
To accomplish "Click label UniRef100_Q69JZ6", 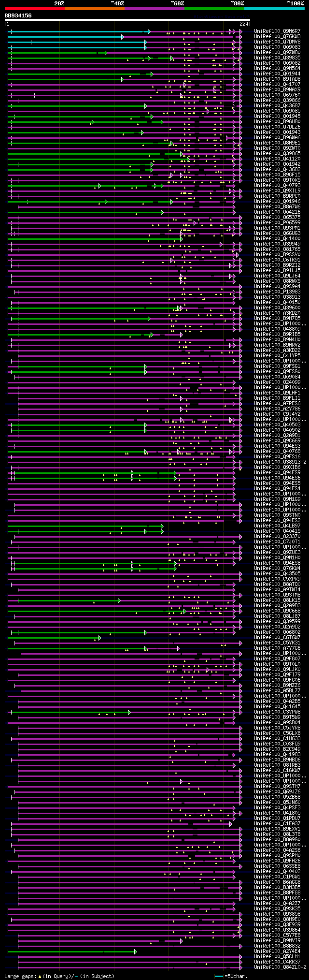I will [277, 791].
